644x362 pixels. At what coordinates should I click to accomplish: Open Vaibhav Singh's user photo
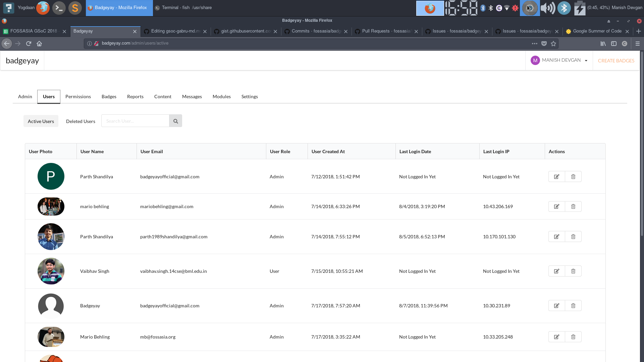pos(51,271)
